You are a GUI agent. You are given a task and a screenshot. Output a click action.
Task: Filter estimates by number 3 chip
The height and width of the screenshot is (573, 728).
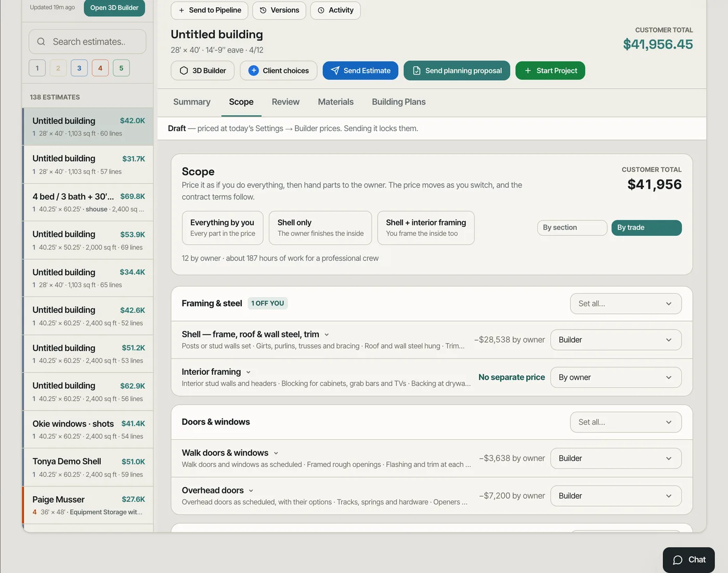(79, 68)
